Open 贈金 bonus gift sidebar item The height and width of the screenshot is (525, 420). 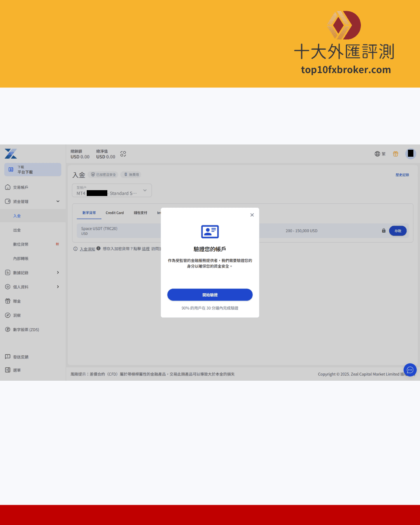coord(17,301)
